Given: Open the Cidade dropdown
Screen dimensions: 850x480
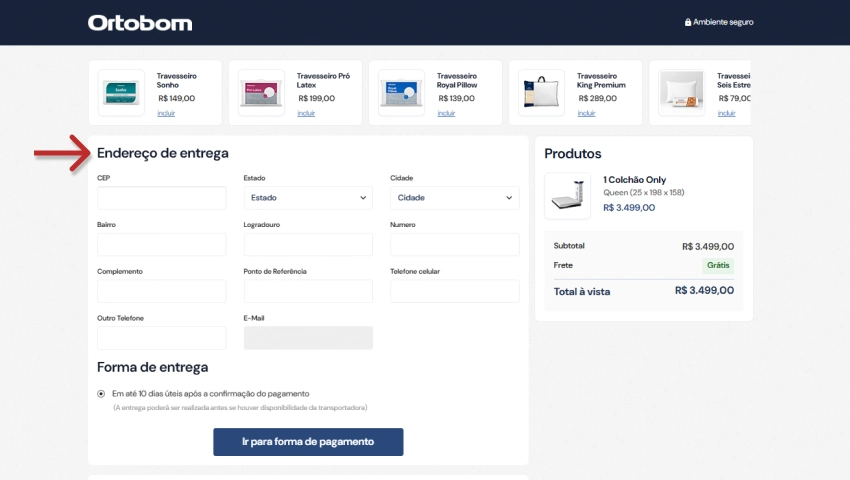Looking at the screenshot, I should pos(454,198).
